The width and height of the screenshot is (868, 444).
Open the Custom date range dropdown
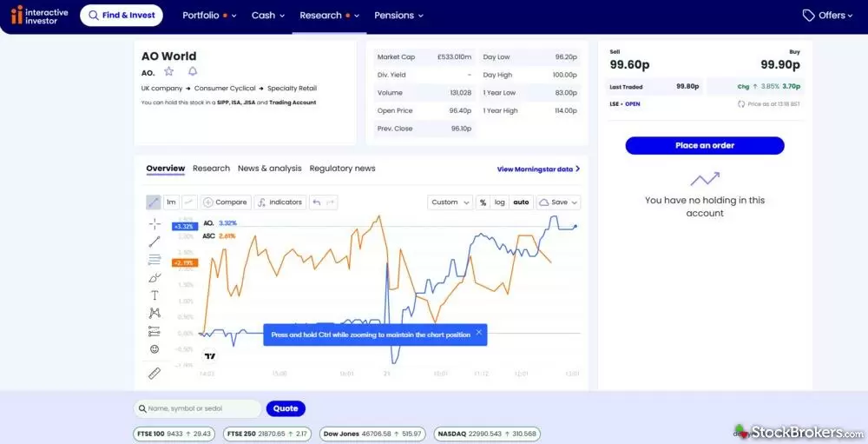450,202
